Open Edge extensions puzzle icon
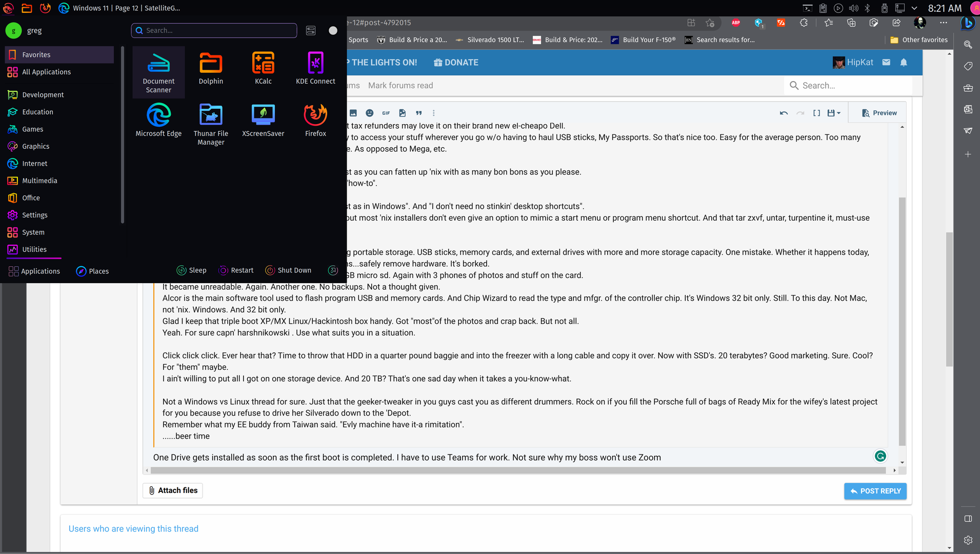 coord(804,23)
